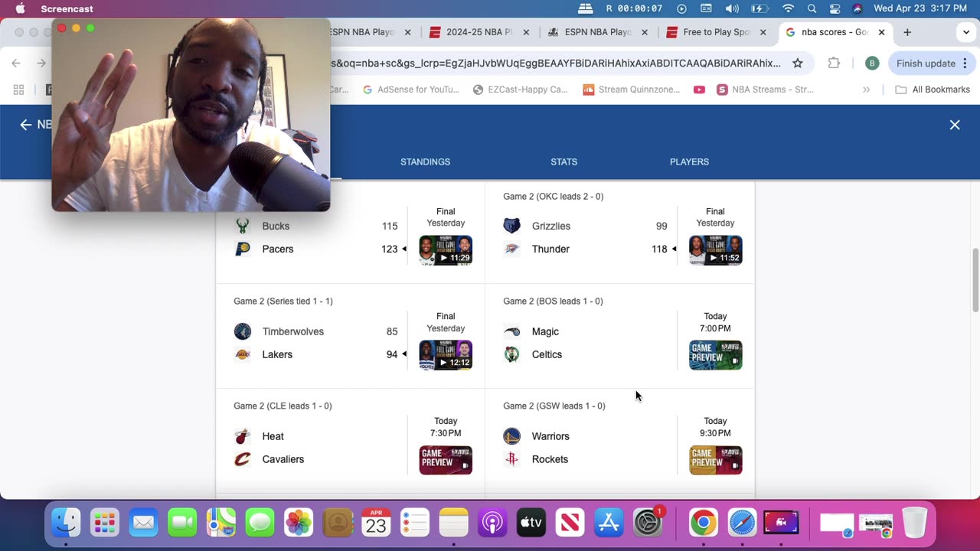
Task: Open Trash in the dock
Action: (914, 523)
